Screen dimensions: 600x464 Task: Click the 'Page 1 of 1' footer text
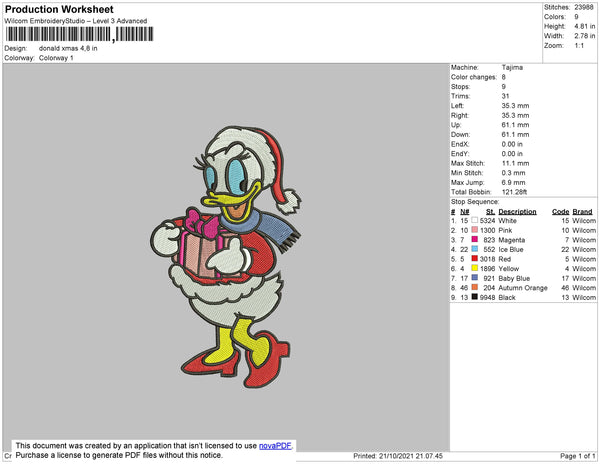coord(578,456)
